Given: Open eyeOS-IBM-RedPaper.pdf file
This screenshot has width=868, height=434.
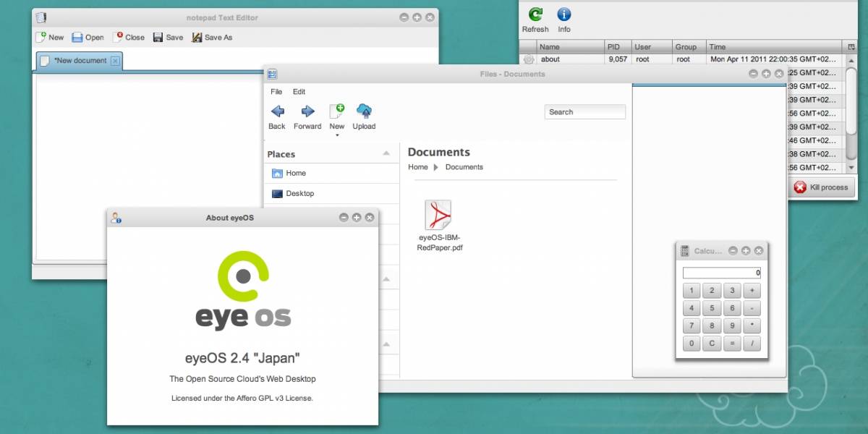Looking at the screenshot, I should (439, 226).
